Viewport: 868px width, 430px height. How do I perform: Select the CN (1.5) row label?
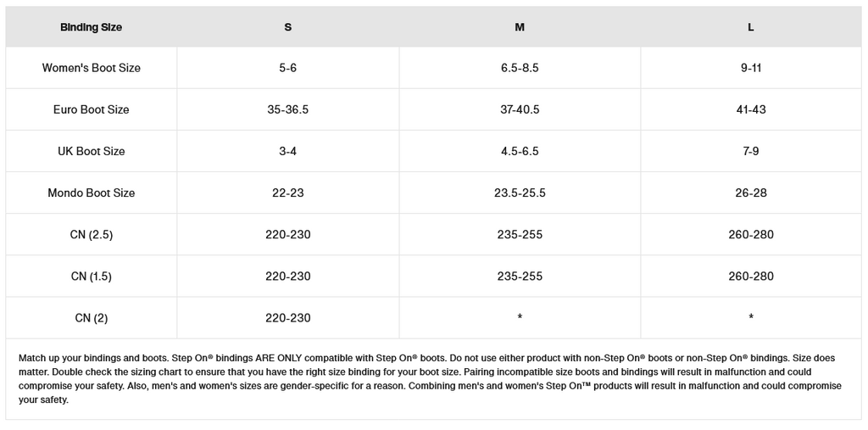(x=92, y=276)
